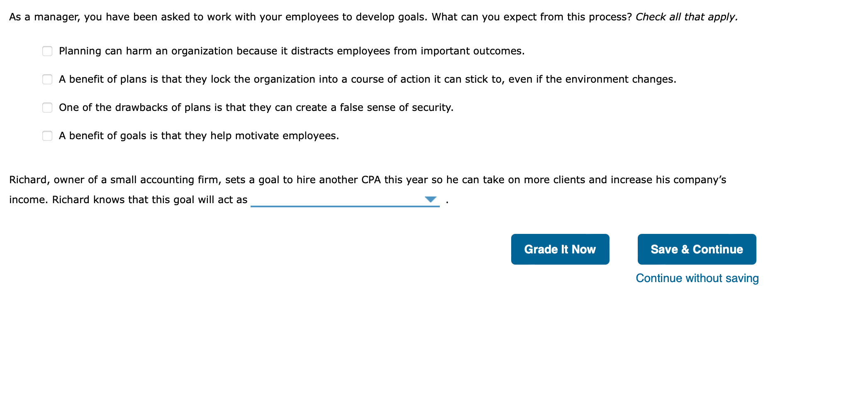Viewport: 868px width, 393px height.
Task: Click the underlined fill-in-the-blank field
Action: (x=344, y=199)
